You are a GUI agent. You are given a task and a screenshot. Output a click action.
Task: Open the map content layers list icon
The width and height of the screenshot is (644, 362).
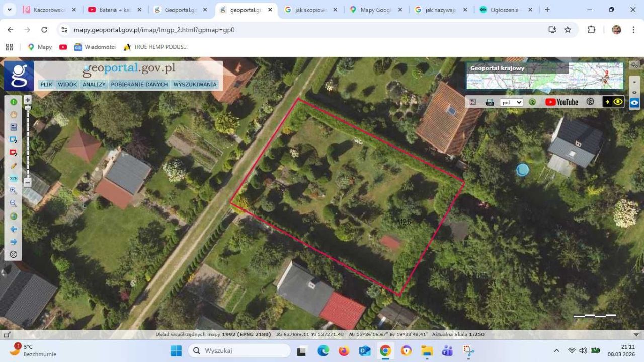coord(473,102)
